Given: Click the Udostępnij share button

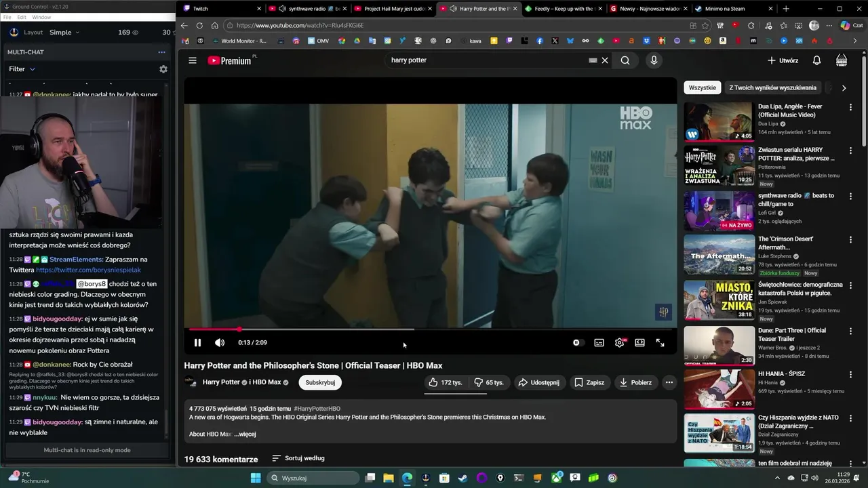Looking at the screenshot, I should pos(539,382).
